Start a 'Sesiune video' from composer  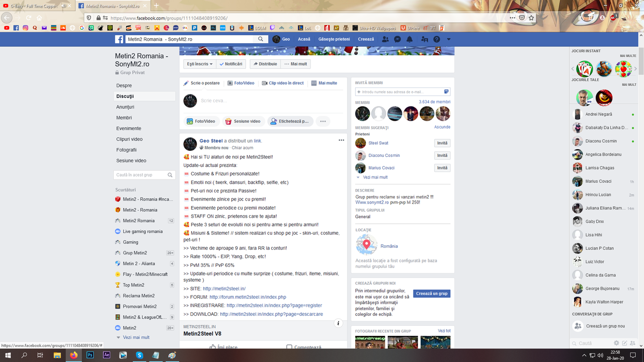[x=243, y=121]
